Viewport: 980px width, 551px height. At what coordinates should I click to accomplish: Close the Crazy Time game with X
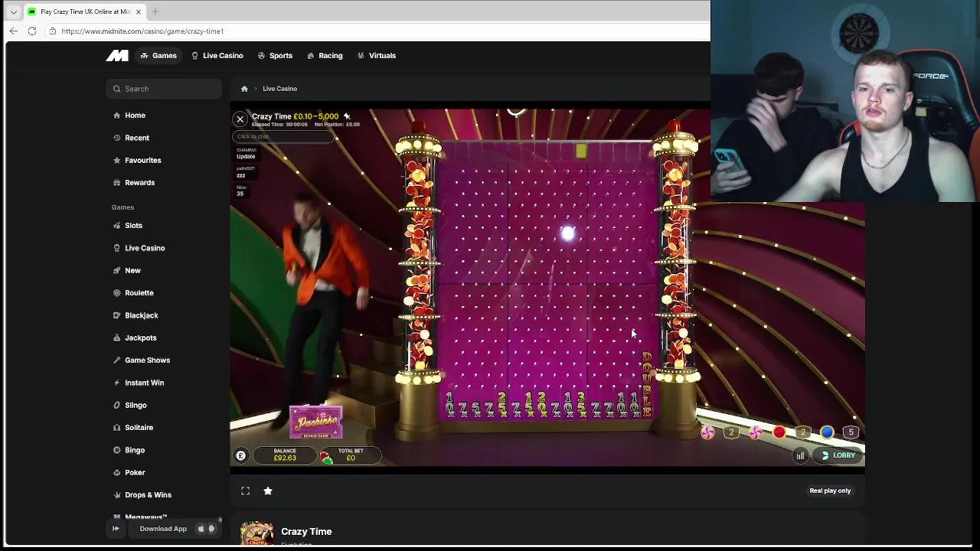click(240, 119)
